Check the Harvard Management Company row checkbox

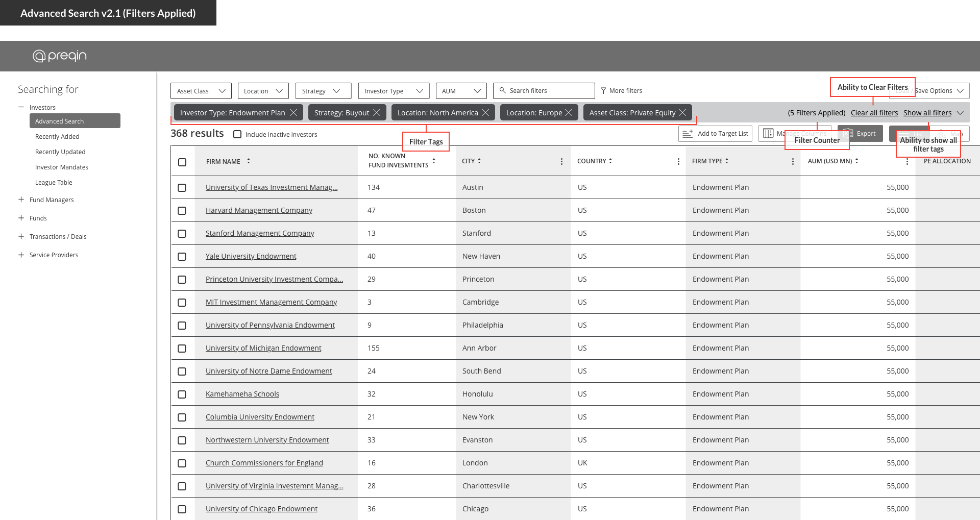tap(182, 211)
